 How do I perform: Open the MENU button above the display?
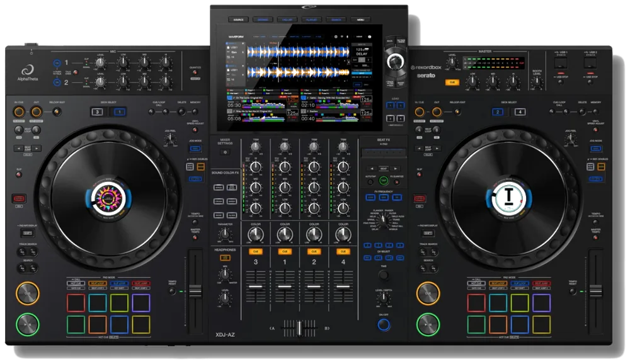click(x=361, y=20)
